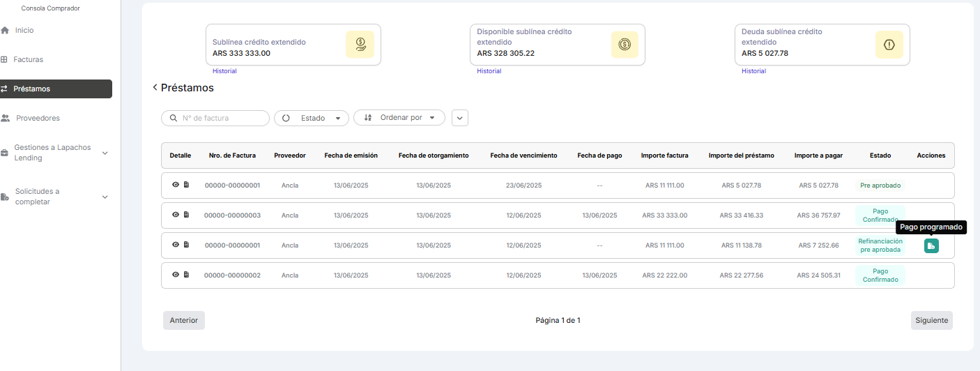Go to Facturas in the sidebar
Screen dimensions: 980x371
point(28,60)
